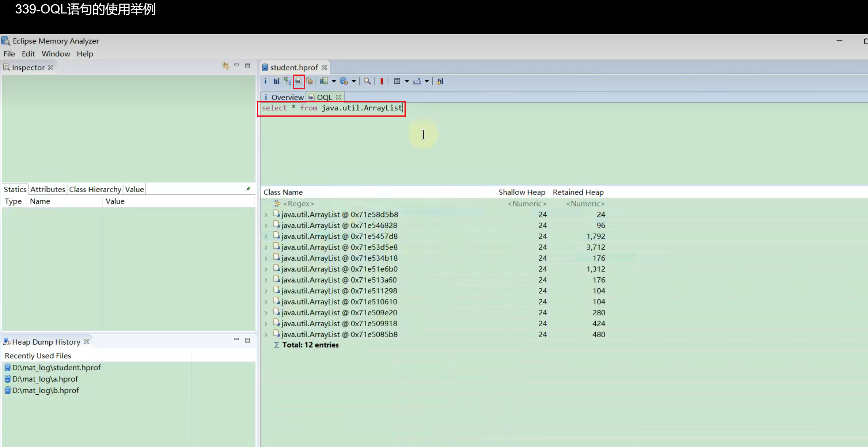868x447 pixels.
Task: Click the Retained Heap <Numeric> filter field
Action: pyautogui.click(x=585, y=203)
